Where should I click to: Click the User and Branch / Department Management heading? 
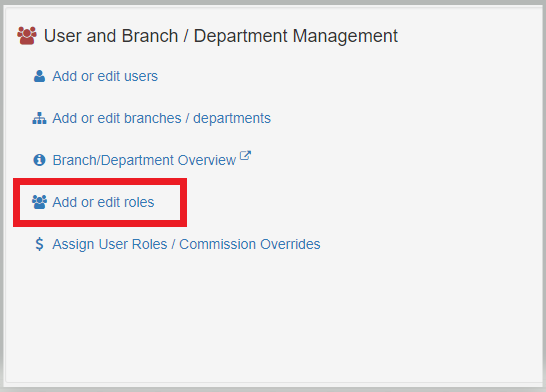click(x=221, y=36)
